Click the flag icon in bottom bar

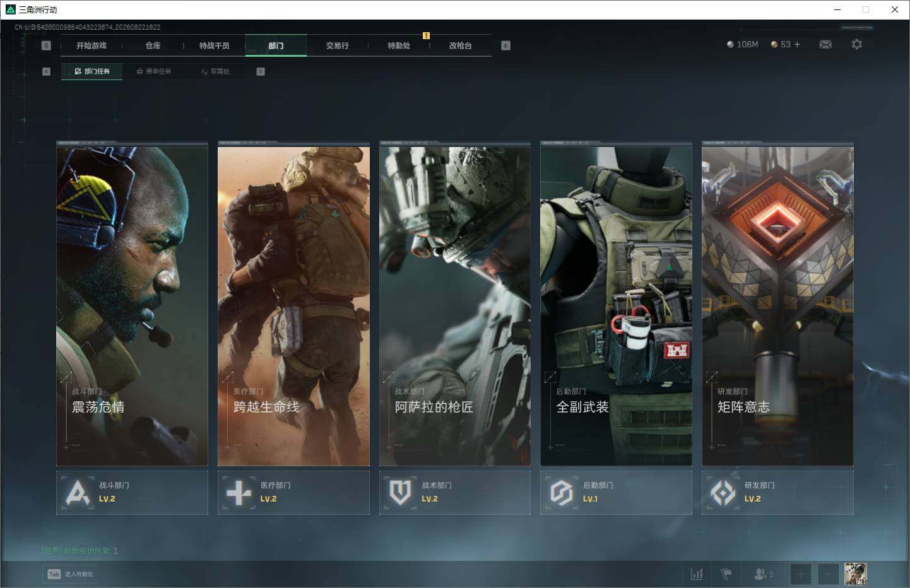pyautogui.click(x=726, y=574)
